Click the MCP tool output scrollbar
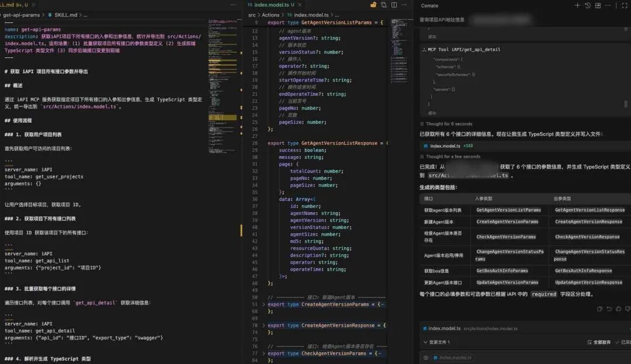This screenshot has width=631, height=364. click(626, 104)
